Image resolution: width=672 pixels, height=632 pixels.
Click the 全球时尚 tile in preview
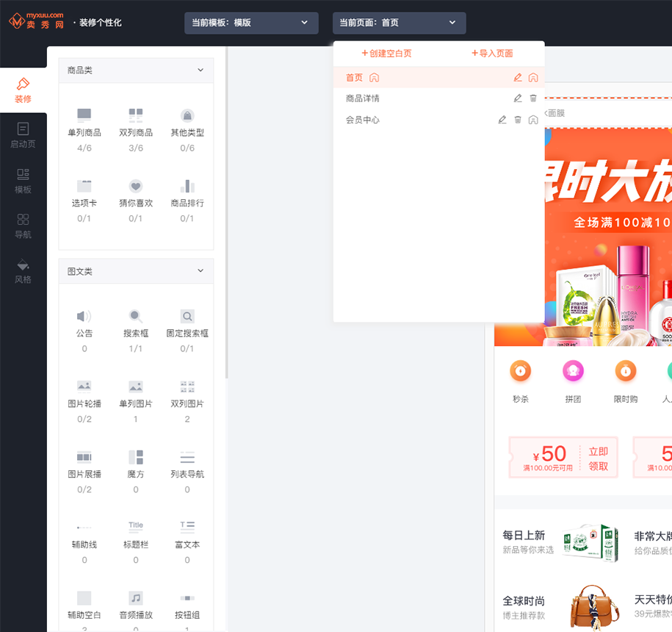tap(560, 608)
